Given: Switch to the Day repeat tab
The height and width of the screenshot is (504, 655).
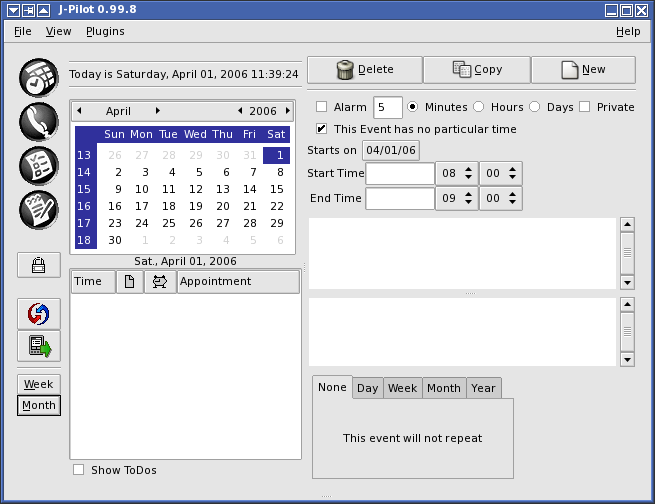Looking at the screenshot, I should point(368,388).
